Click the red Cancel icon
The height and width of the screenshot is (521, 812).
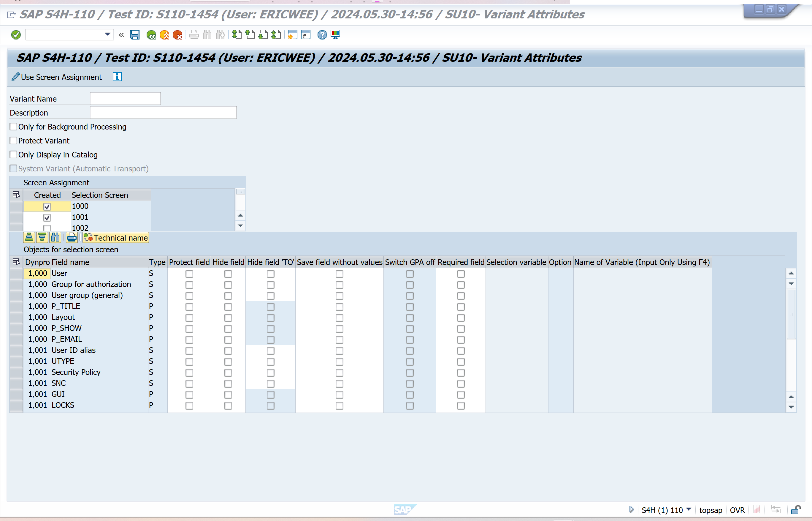pos(177,35)
